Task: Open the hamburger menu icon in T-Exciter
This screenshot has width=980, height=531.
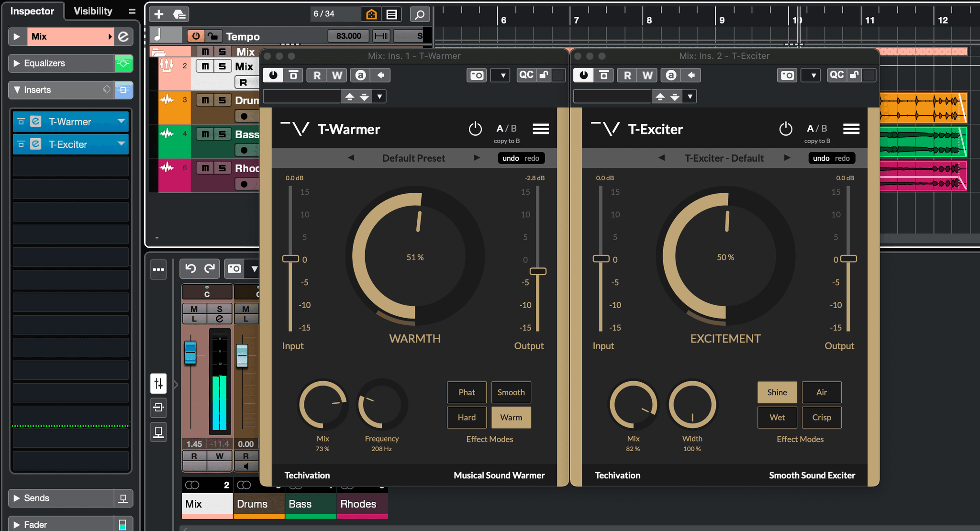Action: coord(851,129)
